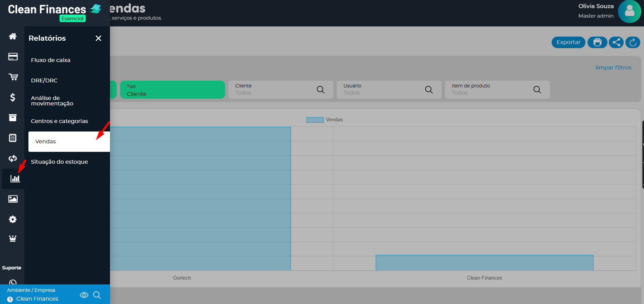This screenshot has height=304, width=644.
Task: Click the Exportar button
Action: click(x=568, y=42)
